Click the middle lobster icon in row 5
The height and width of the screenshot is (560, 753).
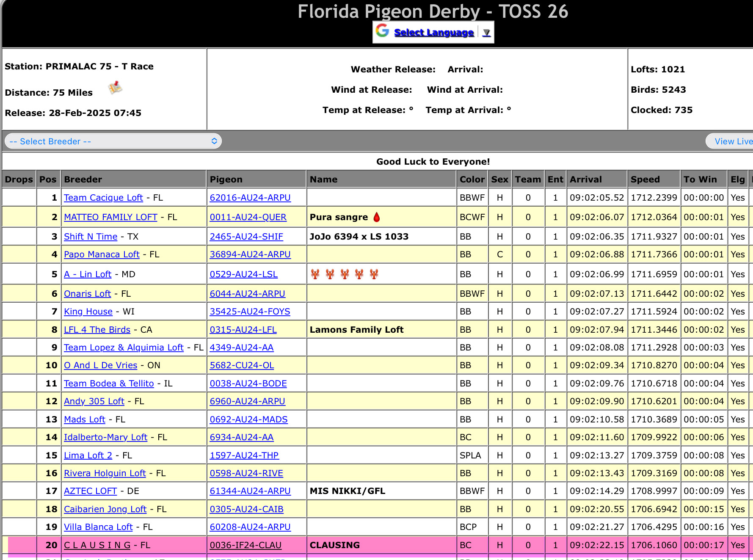point(345,274)
